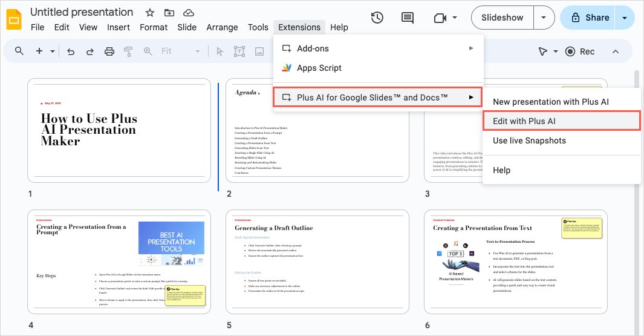Start a video call with camera icon
This screenshot has height=336, width=644.
point(440,18)
